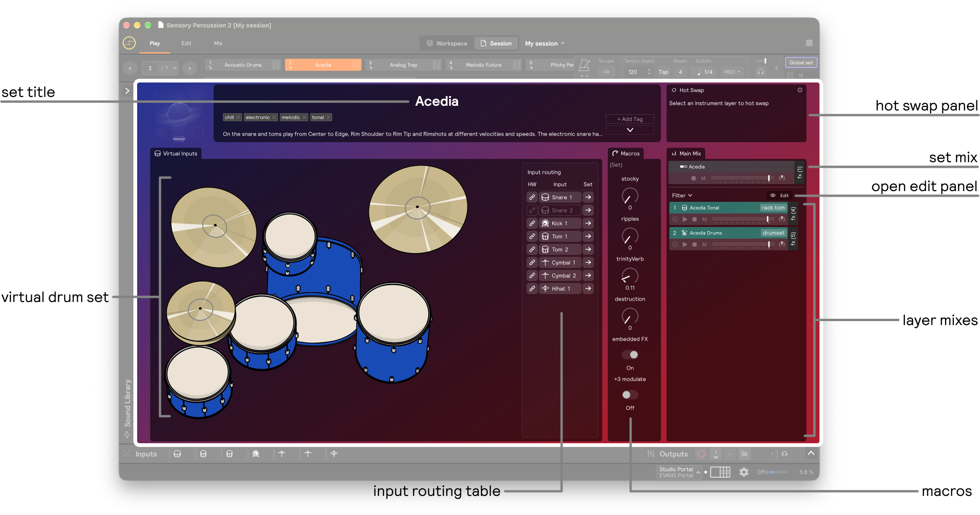Toggle the embedded FX switch

click(630, 355)
